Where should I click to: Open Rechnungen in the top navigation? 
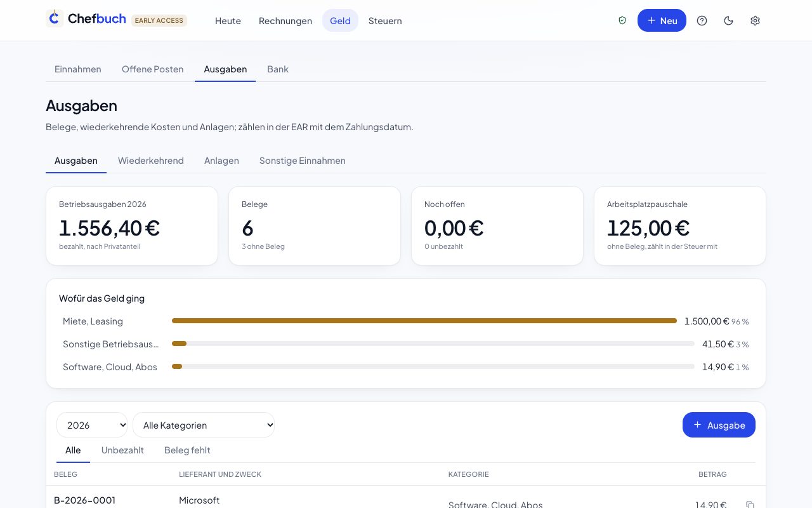[x=285, y=20]
